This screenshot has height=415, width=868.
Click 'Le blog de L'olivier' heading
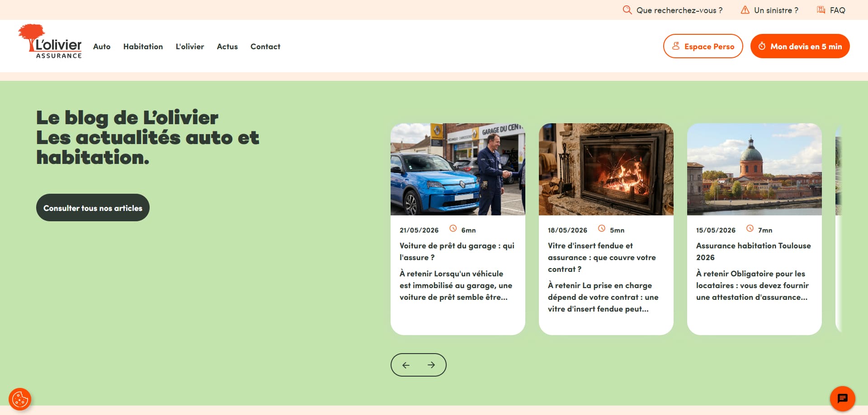point(127,117)
